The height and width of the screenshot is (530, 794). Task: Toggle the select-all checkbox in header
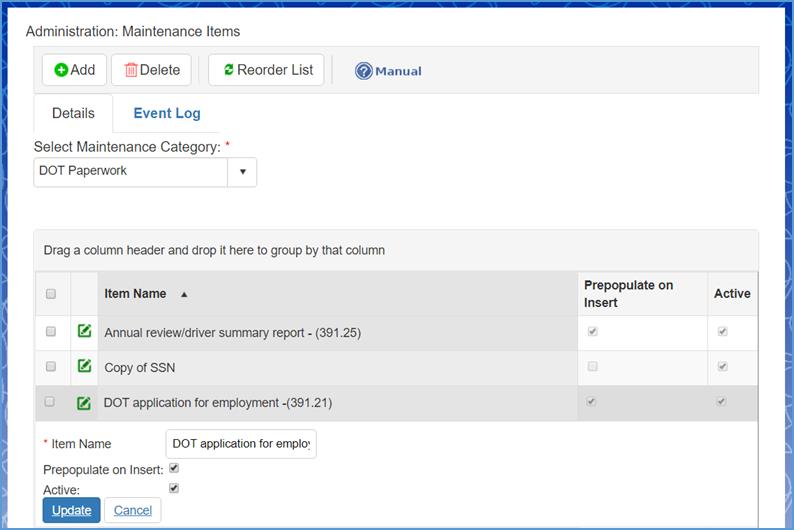[x=51, y=294]
